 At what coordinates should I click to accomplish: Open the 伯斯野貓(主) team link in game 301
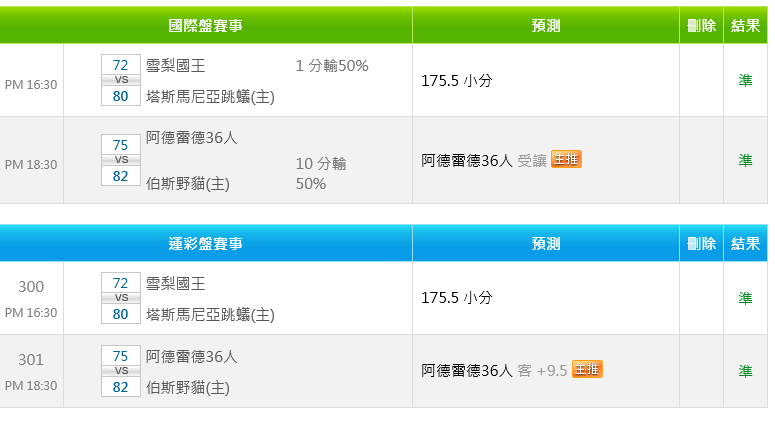coord(188,388)
